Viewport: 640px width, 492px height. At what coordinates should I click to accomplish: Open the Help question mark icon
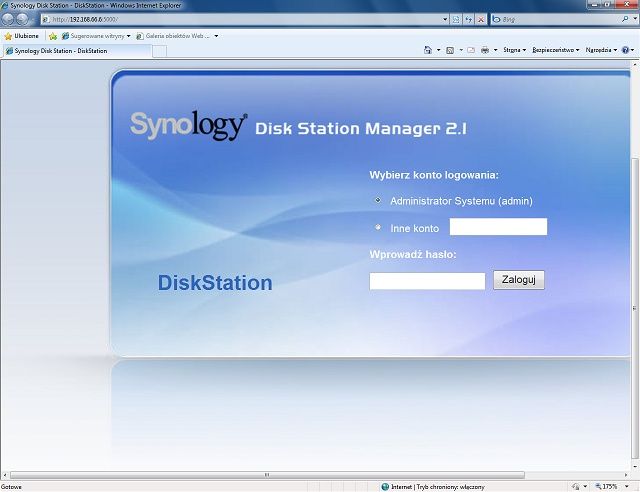[x=625, y=50]
